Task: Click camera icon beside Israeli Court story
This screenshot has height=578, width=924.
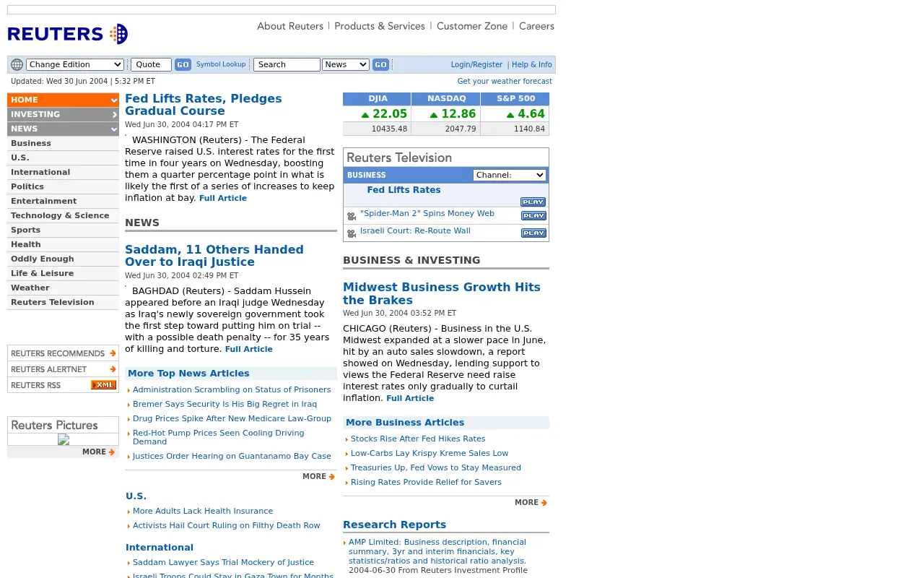Action: tap(352, 233)
